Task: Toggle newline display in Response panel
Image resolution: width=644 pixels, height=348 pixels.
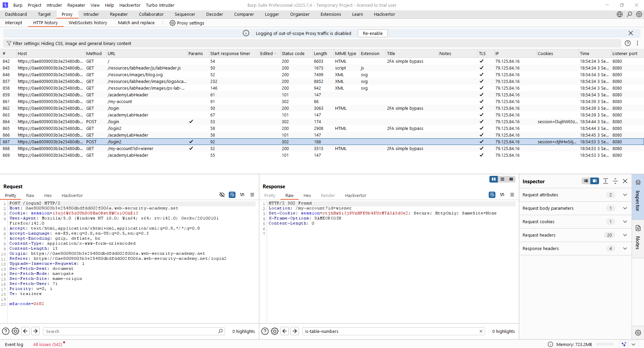Action: (502, 195)
